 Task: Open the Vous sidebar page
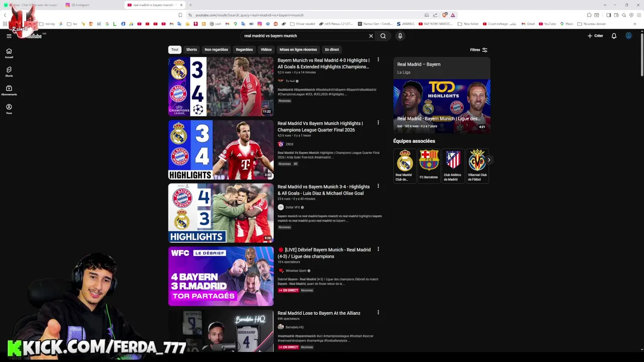[9, 109]
